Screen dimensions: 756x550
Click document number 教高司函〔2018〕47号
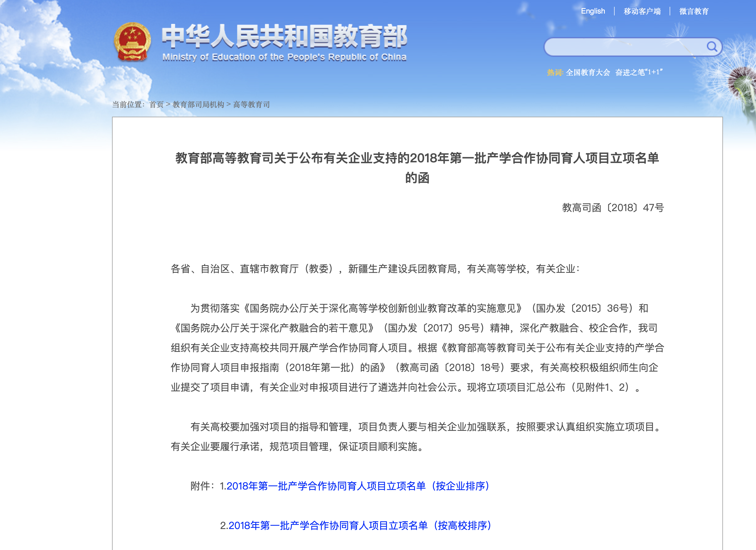[x=613, y=208]
